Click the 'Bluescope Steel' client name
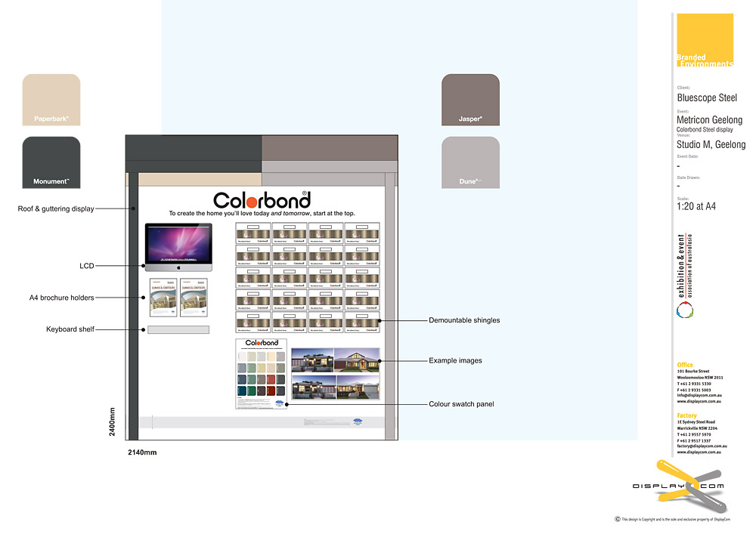This screenshot has width=756, height=534. pyautogui.click(x=707, y=97)
